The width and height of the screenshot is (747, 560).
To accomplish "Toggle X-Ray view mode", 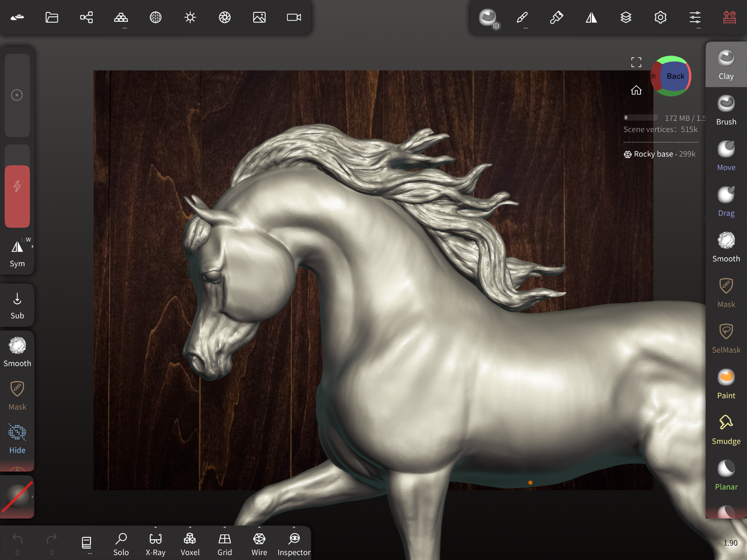I will [156, 544].
